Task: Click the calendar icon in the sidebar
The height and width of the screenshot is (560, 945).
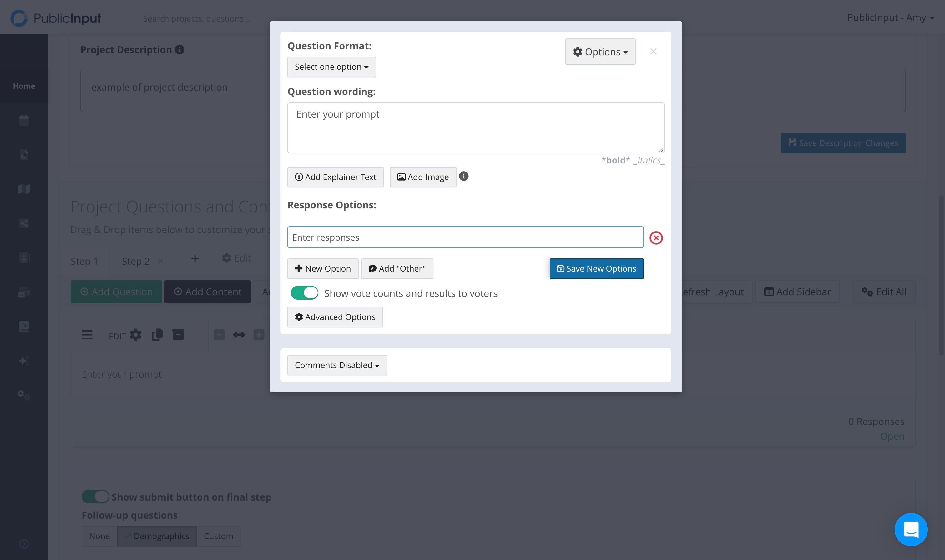Action: (24, 120)
